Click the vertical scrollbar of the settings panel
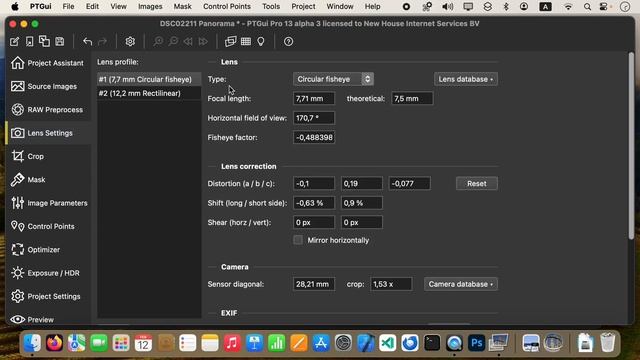 point(631,147)
